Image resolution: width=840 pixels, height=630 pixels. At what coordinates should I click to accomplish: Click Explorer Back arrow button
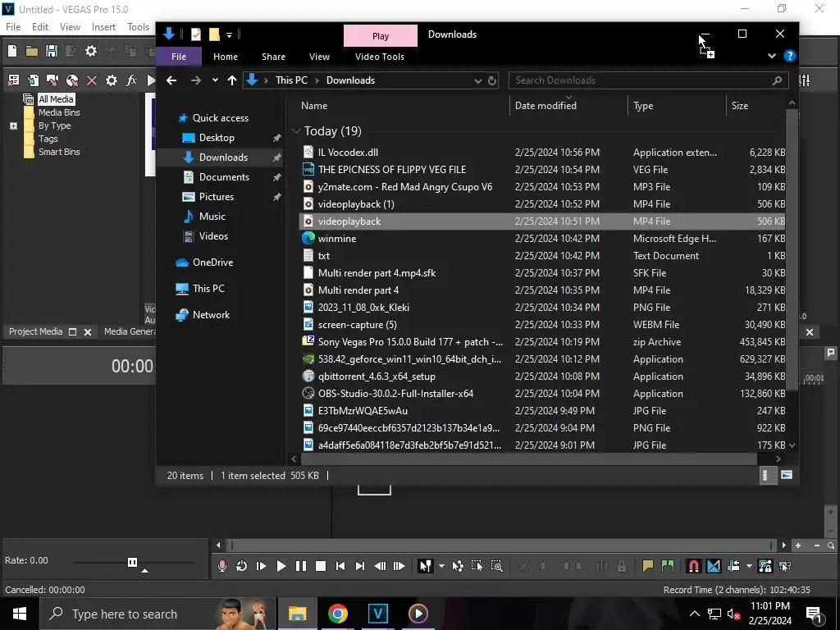pyautogui.click(x=171, y=80)
